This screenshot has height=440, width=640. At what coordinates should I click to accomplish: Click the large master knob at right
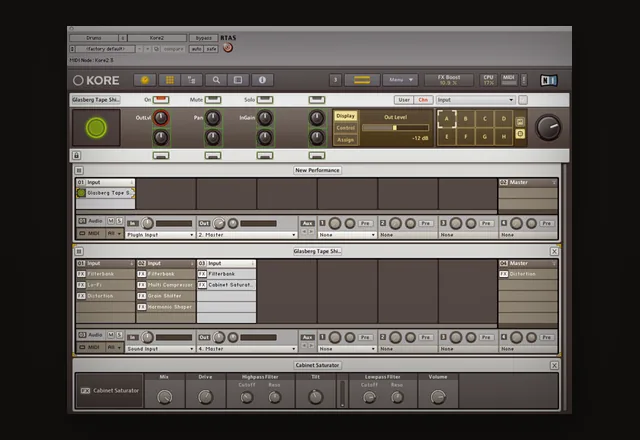click(548, 127)
